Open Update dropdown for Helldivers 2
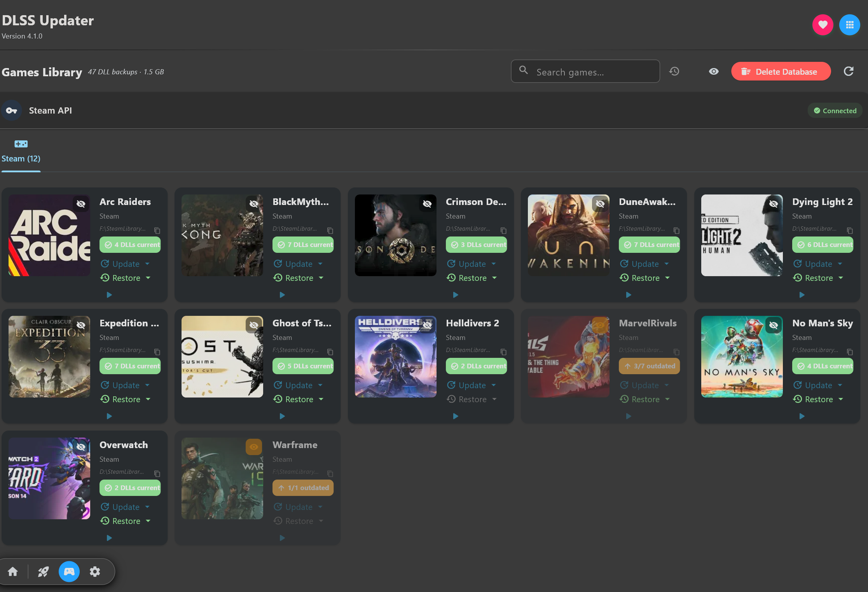This screenshot has height=592, width=868. coord(472,385)
